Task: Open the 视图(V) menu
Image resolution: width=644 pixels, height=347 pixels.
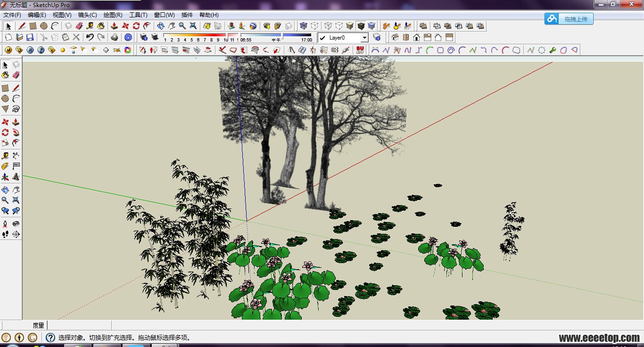Action: click(62, 15)
